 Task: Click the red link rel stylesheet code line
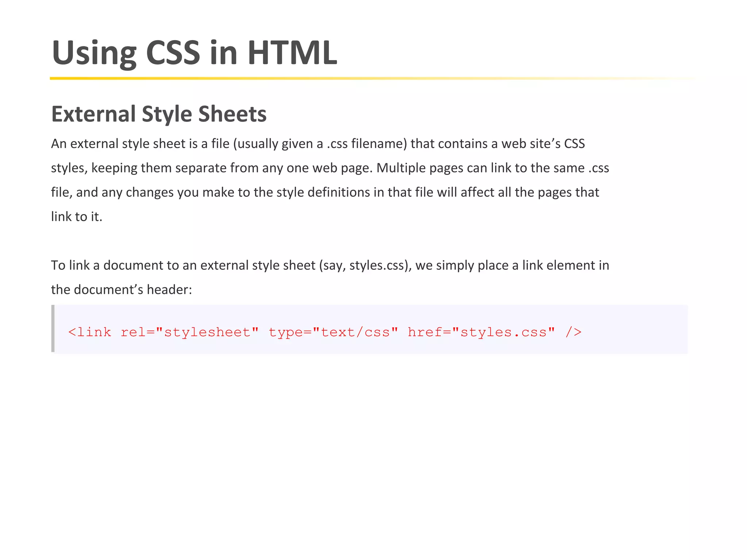325,332
